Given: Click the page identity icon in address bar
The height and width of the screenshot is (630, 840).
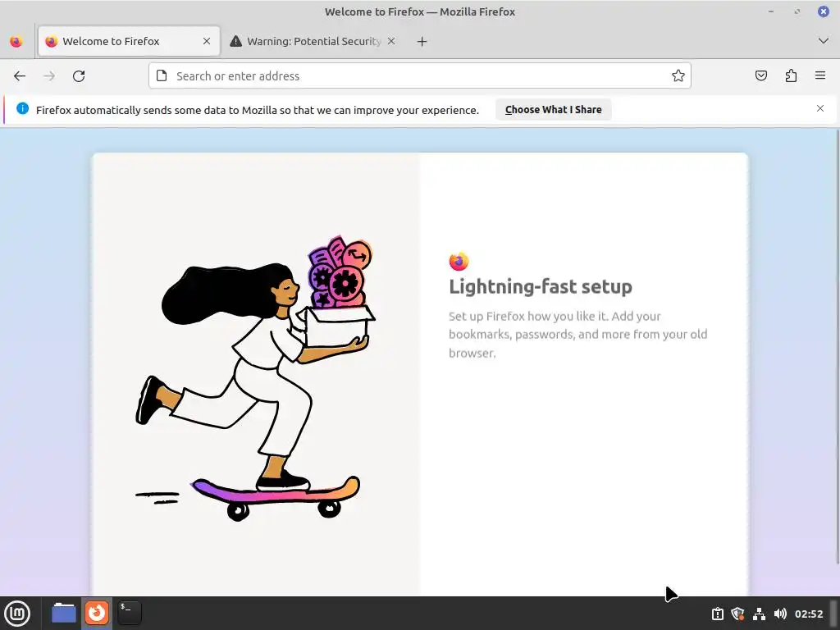Looking at the screenshot, I should click(162, 75).
